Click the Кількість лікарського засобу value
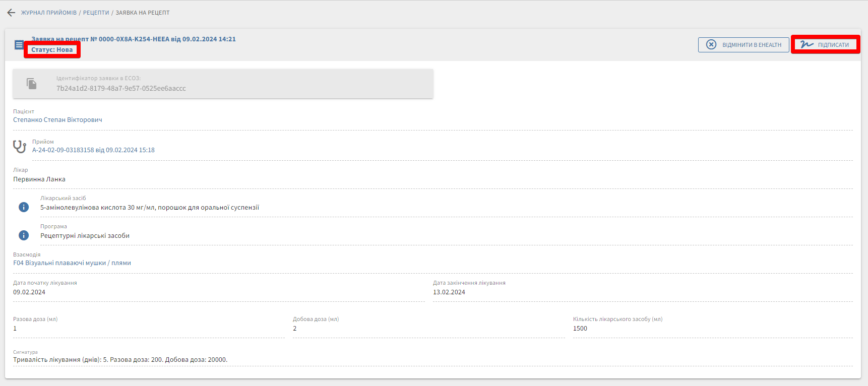Screen dimensions: 868x386 [580, 329]
